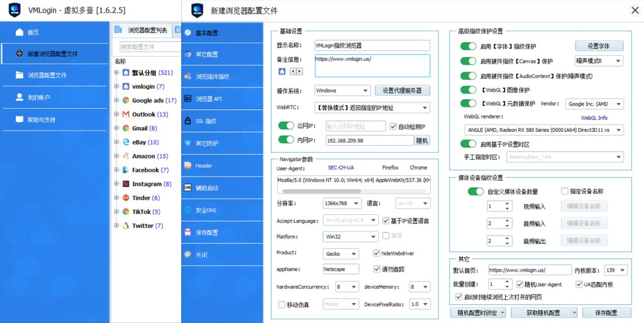Viewport: 644px width, 323px height.
Task: Click the CMD icon beside 辅助启动
Action: click(x=188, y=188)
